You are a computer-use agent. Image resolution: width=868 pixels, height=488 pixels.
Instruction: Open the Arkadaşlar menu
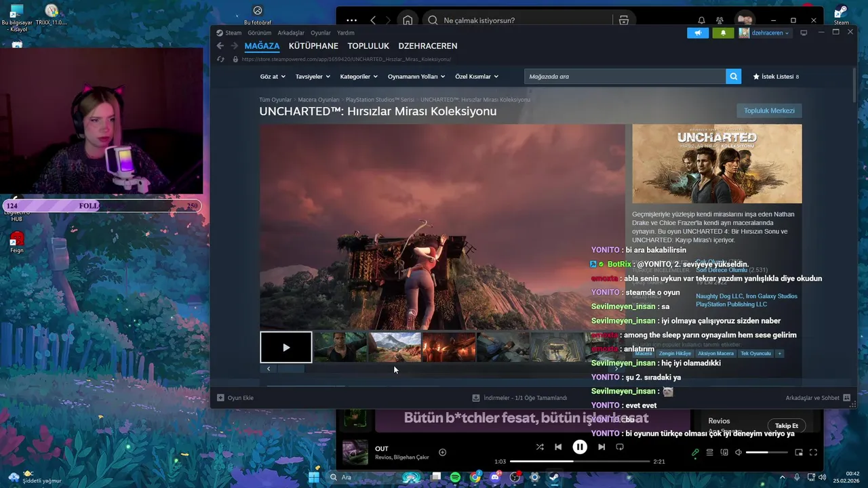click(291, 33)
